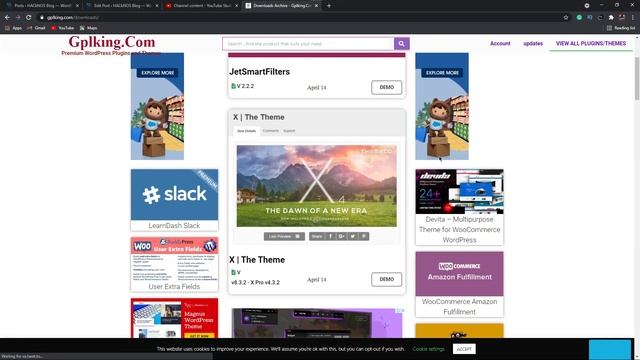The height and width of the screenshot is (360, 640).
Task: Click the browser address bar
Action: (x=300, y=18)
